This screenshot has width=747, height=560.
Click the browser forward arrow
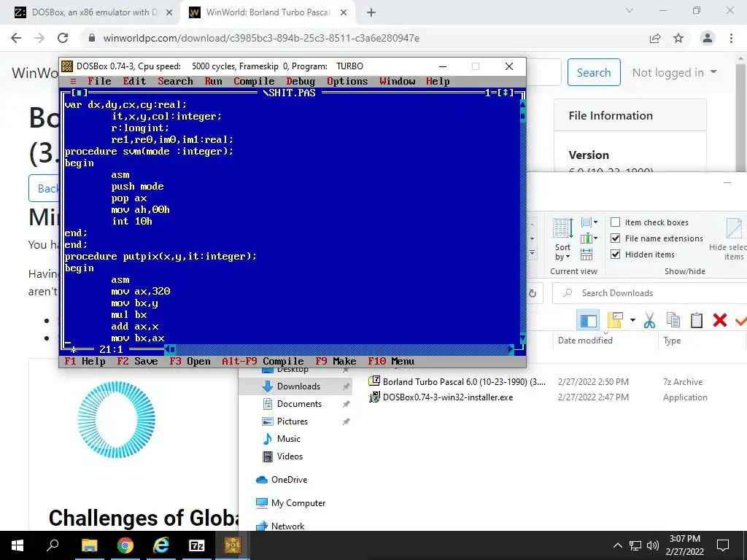pos(39,38)
